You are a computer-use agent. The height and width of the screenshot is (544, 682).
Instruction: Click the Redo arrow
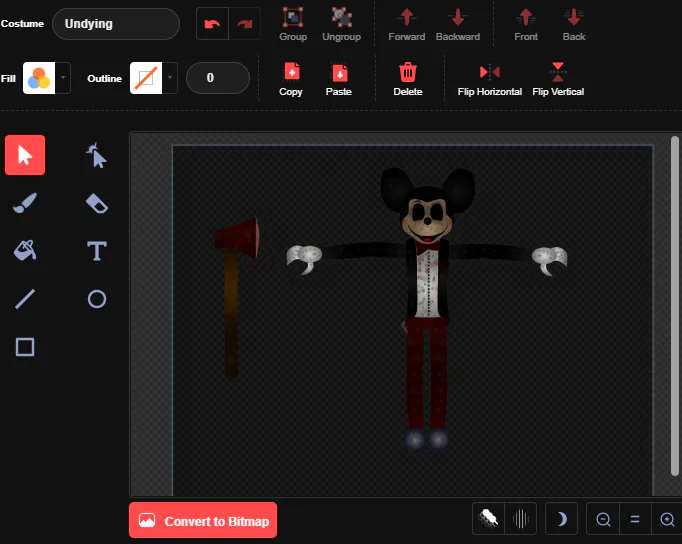coord(244,23)
